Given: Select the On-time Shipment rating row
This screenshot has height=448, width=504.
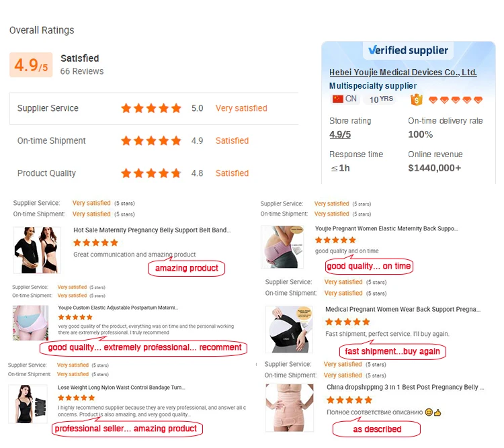Looking at the screenshot, I should (x=154, y=141).
